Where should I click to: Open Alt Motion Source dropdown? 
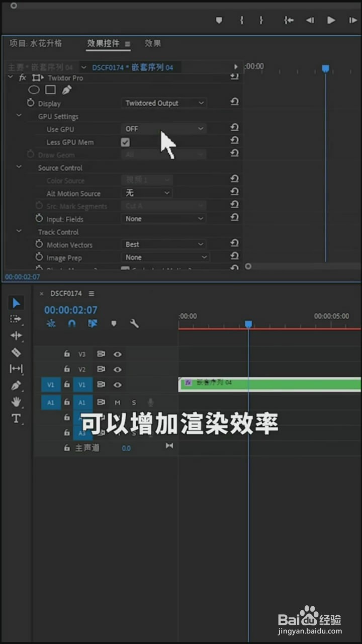[146, 193]
